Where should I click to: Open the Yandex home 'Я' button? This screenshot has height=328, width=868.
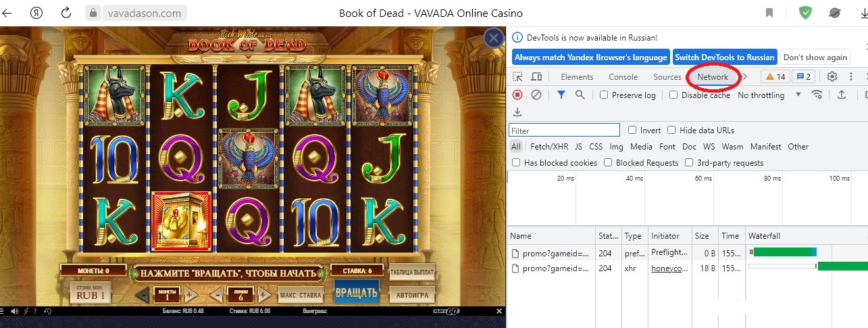click(37, 13)
